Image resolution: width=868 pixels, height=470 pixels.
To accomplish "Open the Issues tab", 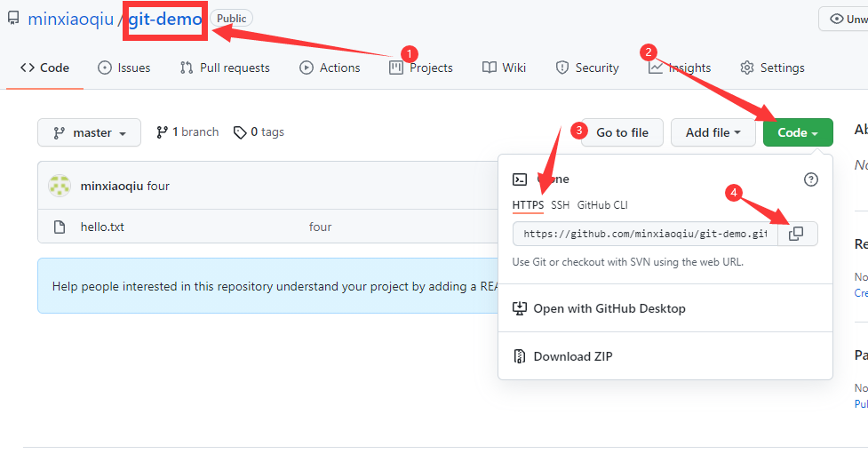I will [124, 68].
